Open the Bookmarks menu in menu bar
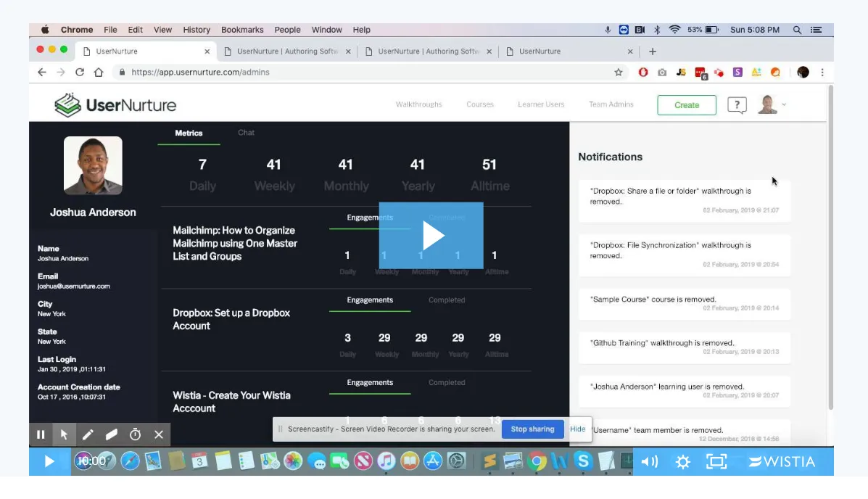This screenshot has width=868, height=499. (x=242, y=30)
